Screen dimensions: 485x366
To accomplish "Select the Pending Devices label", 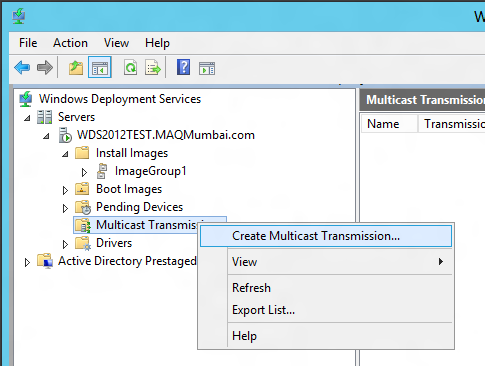I will click(x=139, y=207).
